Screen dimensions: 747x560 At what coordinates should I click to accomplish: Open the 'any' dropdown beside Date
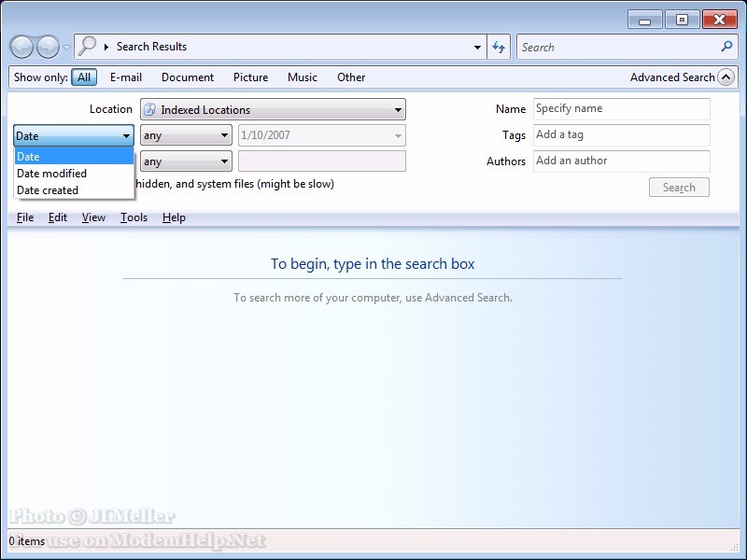[x=186, y=135]
